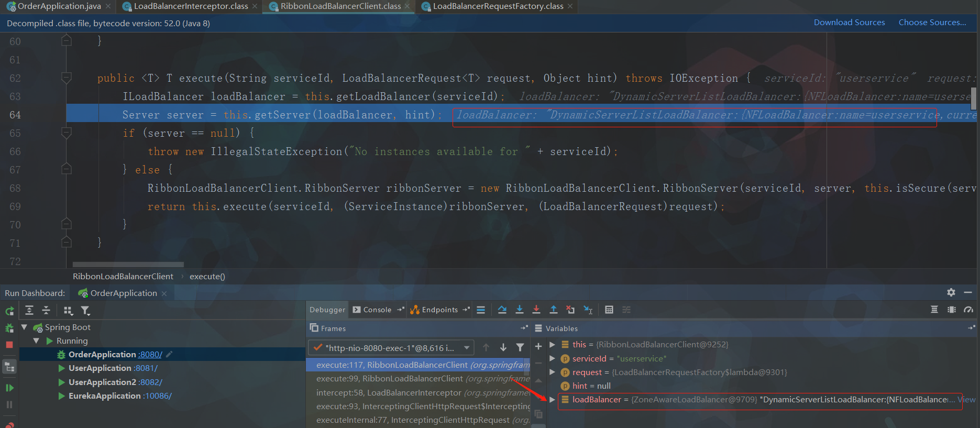Expand the serviceId variable node
Viewport: 980px width, 428px height.
pos(552,358)
